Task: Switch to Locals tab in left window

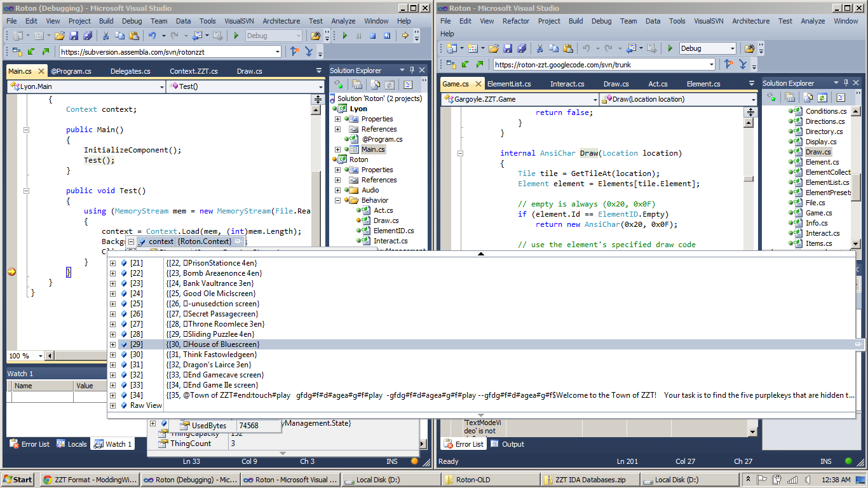Action: (72, 444)
